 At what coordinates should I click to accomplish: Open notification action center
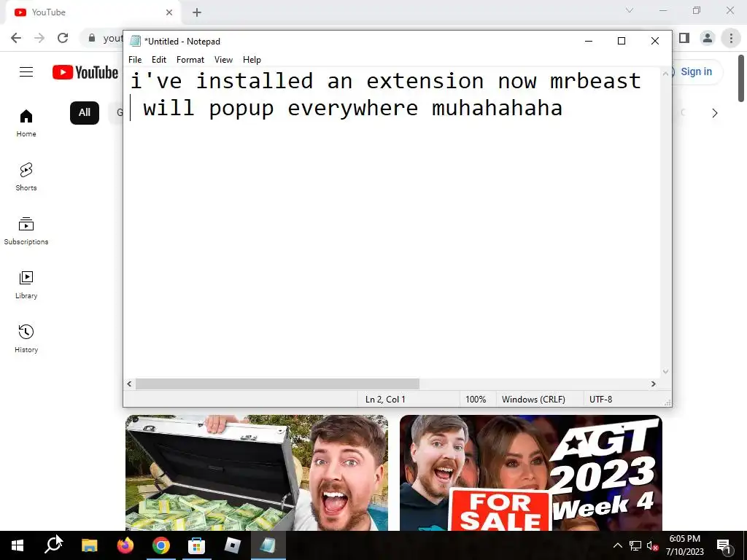click(x=724, y=545)
